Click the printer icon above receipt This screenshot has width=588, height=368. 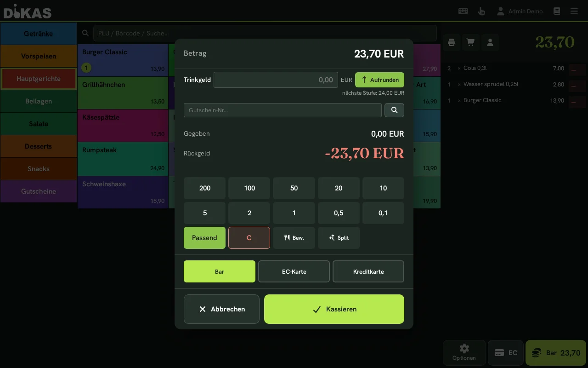[452, 42]
